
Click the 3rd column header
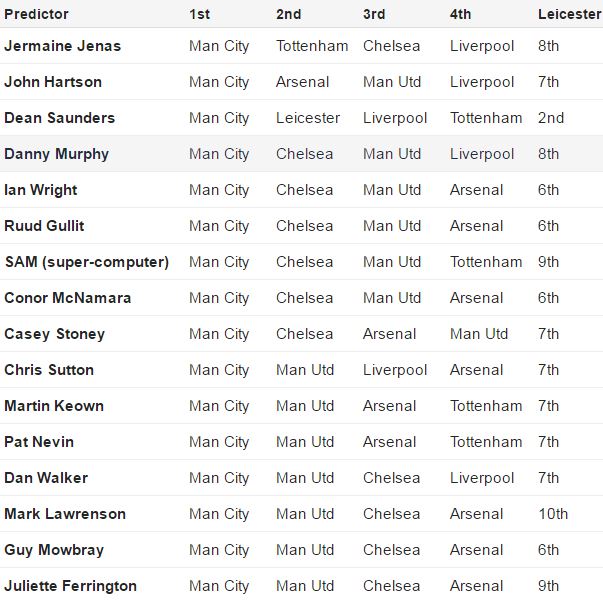coord(375,14)
